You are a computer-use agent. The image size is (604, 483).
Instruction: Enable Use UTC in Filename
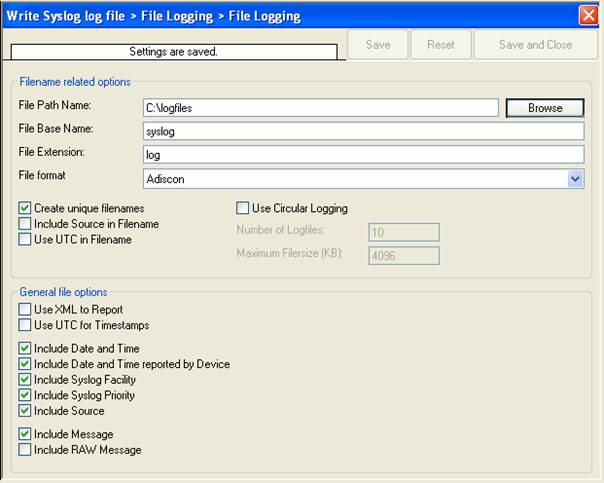[x=25, y=240]
